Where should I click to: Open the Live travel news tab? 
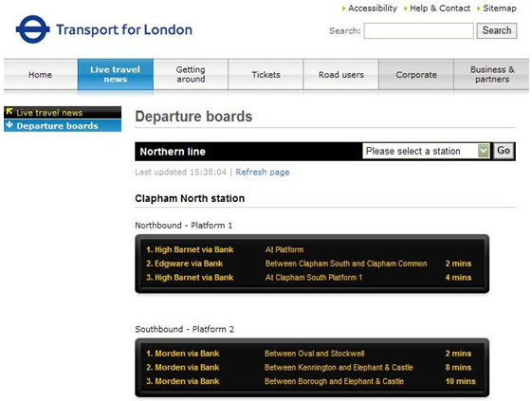coord(116,74)
